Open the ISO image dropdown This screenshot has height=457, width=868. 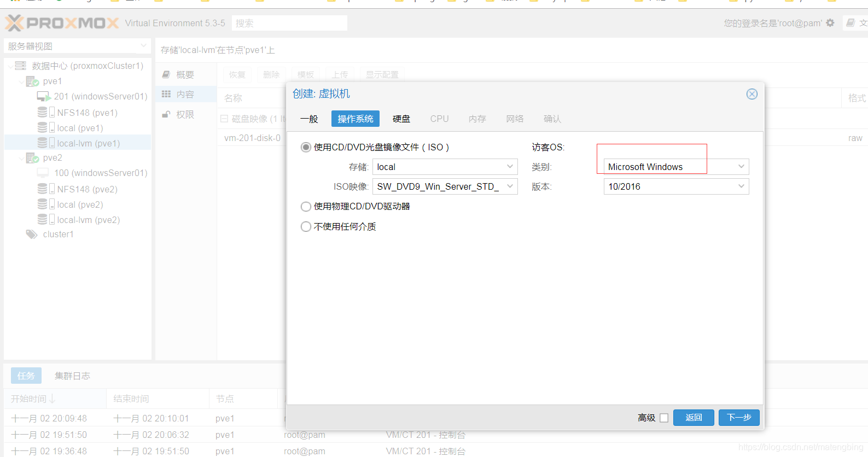[510, 186]
